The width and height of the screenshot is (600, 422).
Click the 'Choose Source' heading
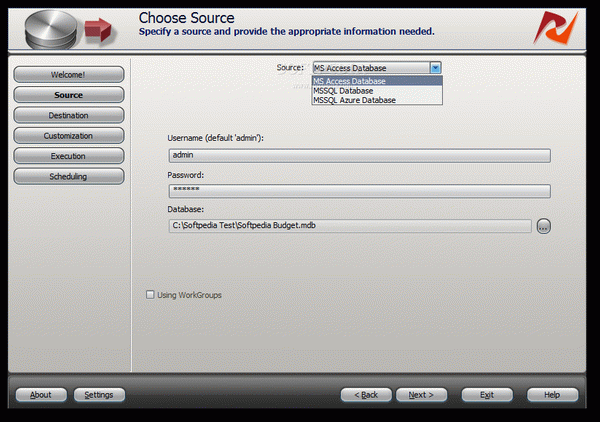pos(186,18)
